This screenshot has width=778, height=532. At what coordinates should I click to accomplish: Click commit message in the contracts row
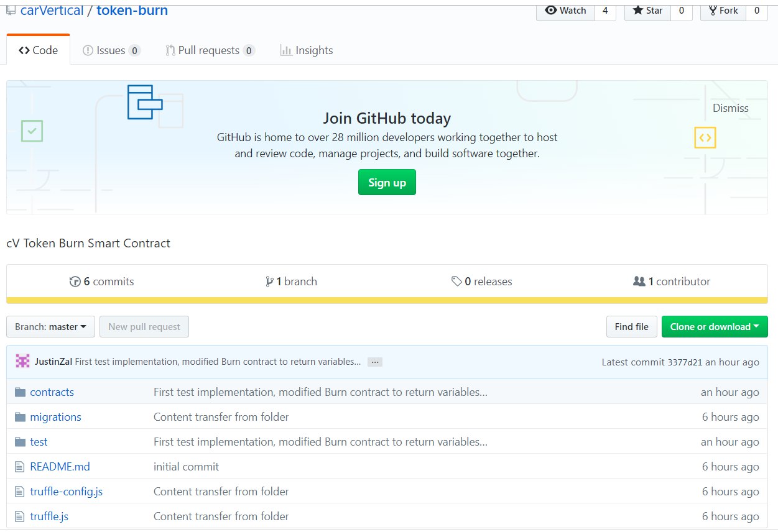click(x=320, y=392)
